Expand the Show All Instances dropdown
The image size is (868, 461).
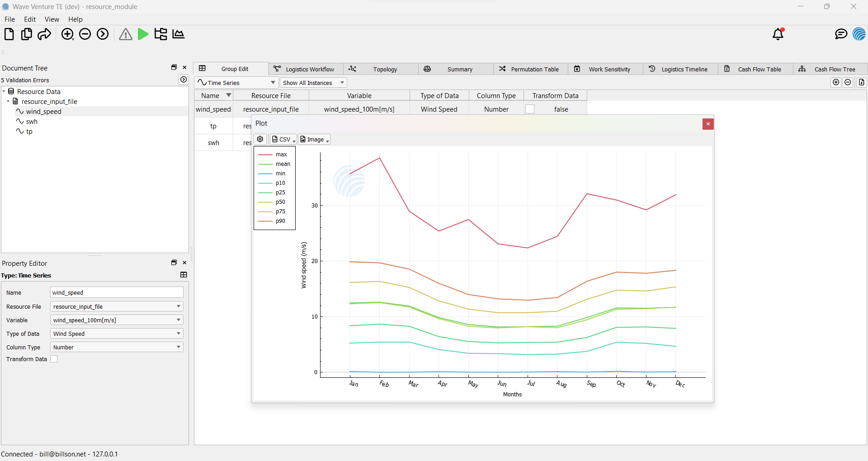[x=313, y=83]
